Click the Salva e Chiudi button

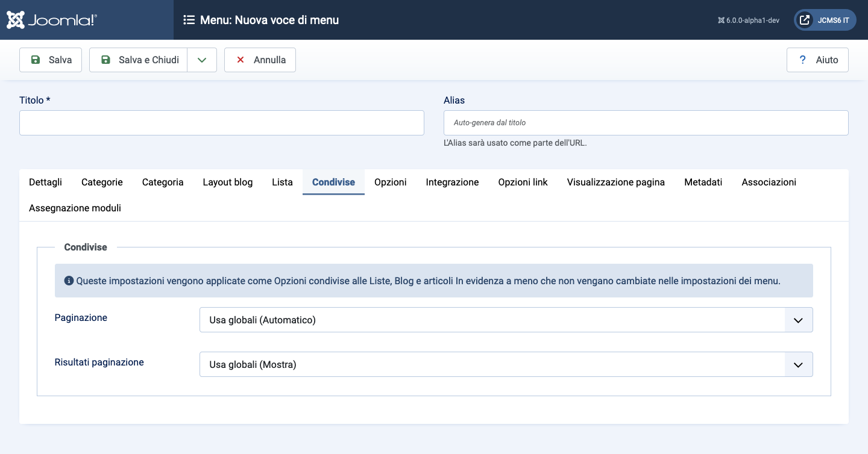(x=139, y=60)
